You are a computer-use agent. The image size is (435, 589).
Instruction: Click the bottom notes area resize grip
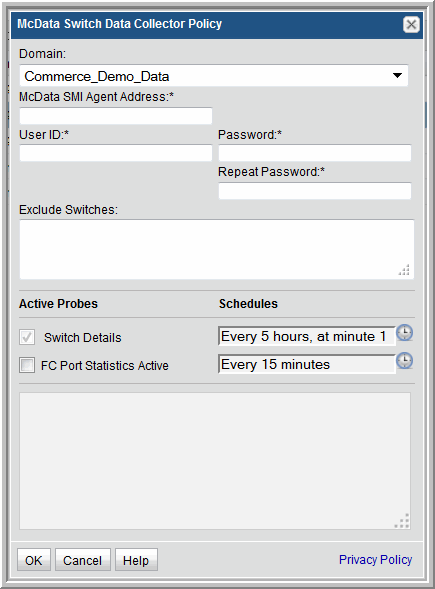[402, 521]
